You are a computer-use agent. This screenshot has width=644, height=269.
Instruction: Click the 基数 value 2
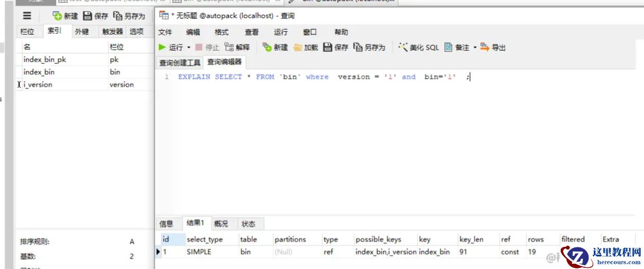[x=132, y=256]
